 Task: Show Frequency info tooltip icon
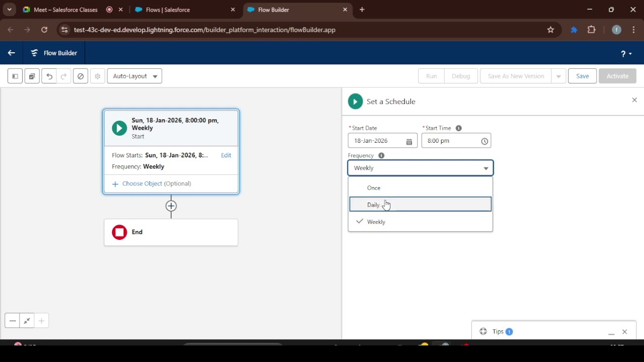381,156
